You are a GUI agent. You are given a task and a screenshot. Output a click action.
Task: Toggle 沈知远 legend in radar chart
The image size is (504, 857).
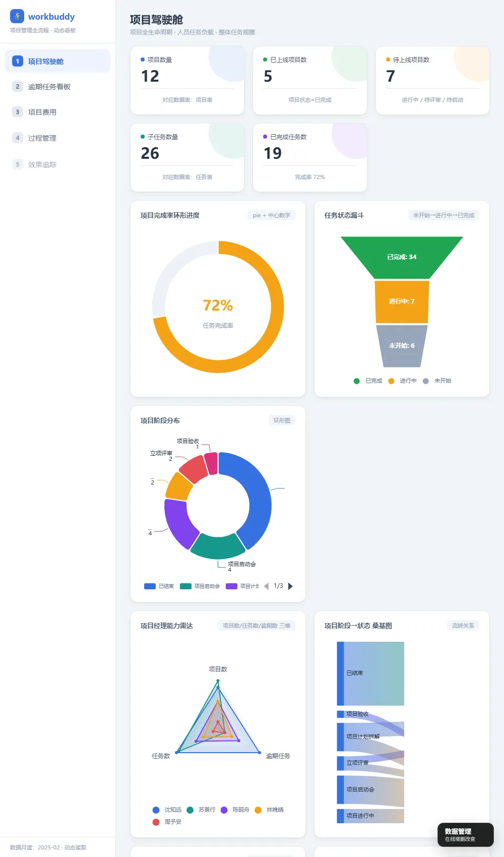[x=167, y=810]
